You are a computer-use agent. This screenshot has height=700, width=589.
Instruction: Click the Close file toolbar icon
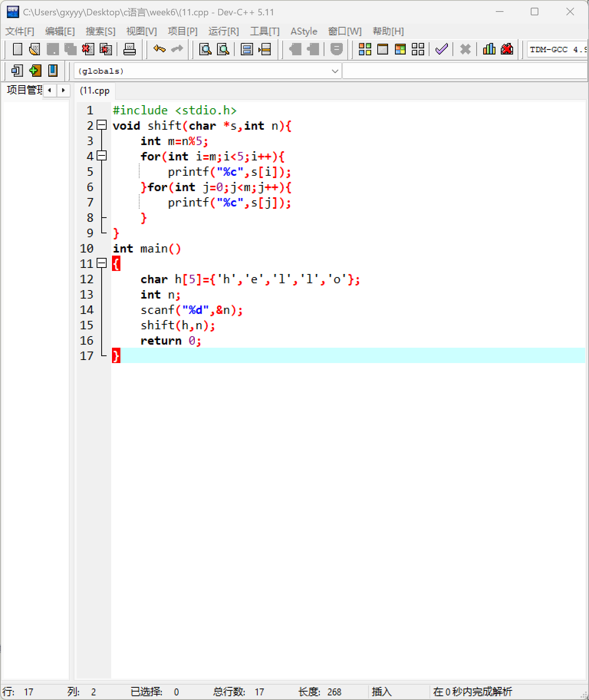coord(88,49)
